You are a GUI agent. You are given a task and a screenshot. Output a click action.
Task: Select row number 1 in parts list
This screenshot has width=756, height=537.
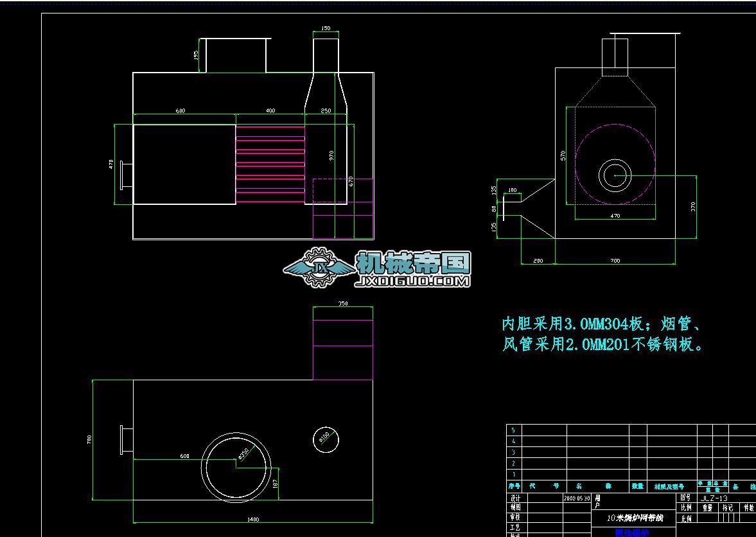click(513, 474)
